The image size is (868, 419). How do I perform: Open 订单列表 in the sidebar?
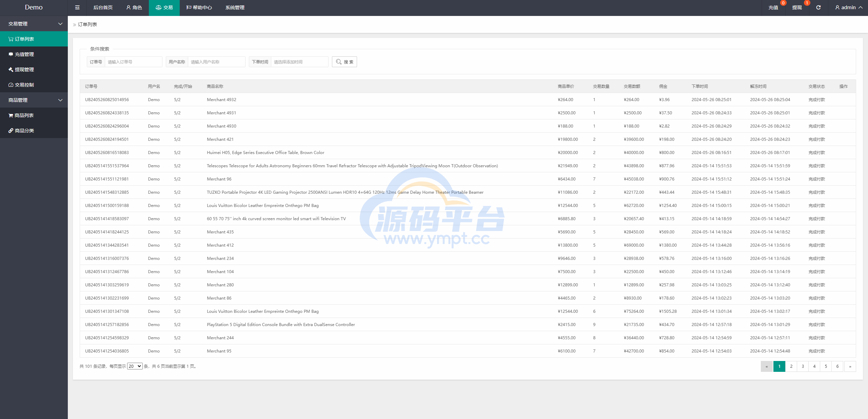pyautogui.click(x=34, y=39)
